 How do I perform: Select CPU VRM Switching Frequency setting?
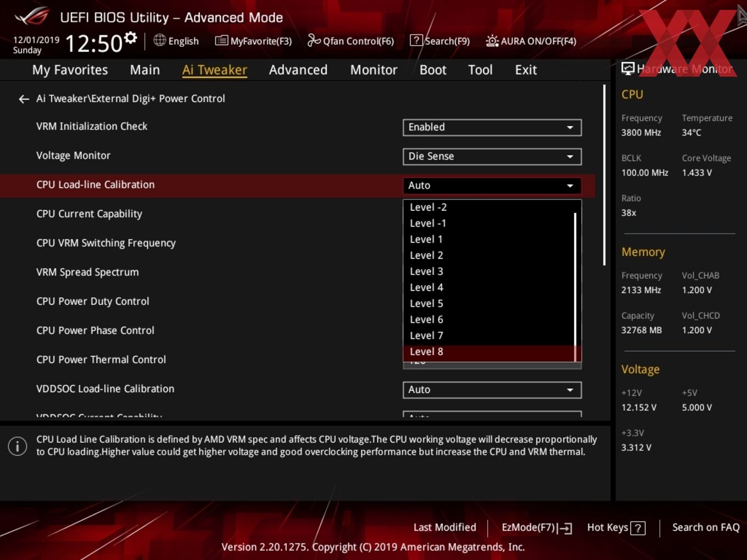[x=106, y=243]
